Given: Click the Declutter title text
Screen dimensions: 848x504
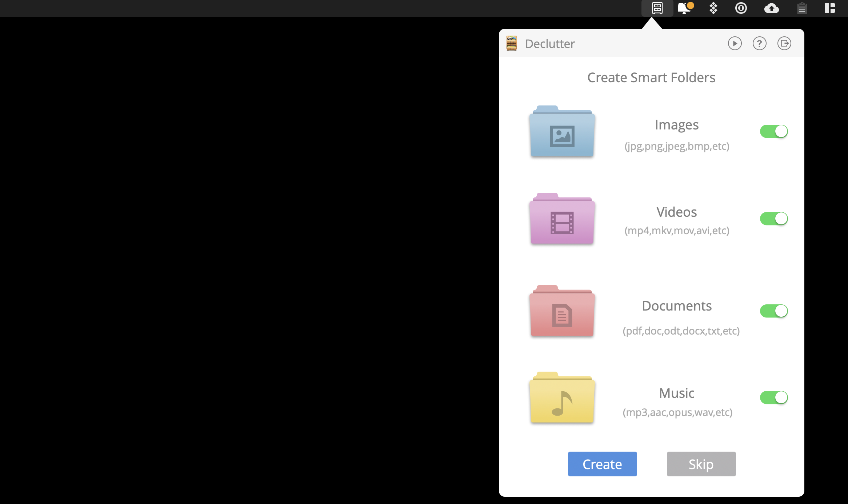Looking at the screenshot, I should 550,44.
